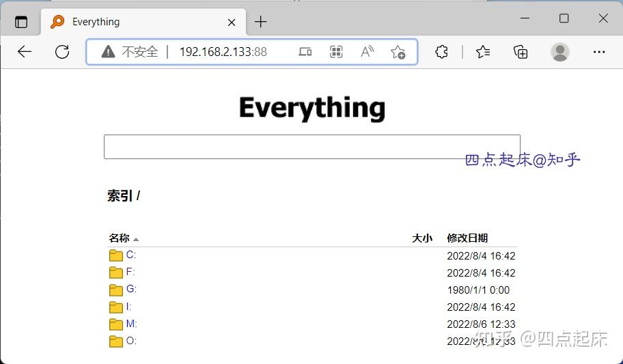Activate the Read aloud icon

[x=367, y=52]
